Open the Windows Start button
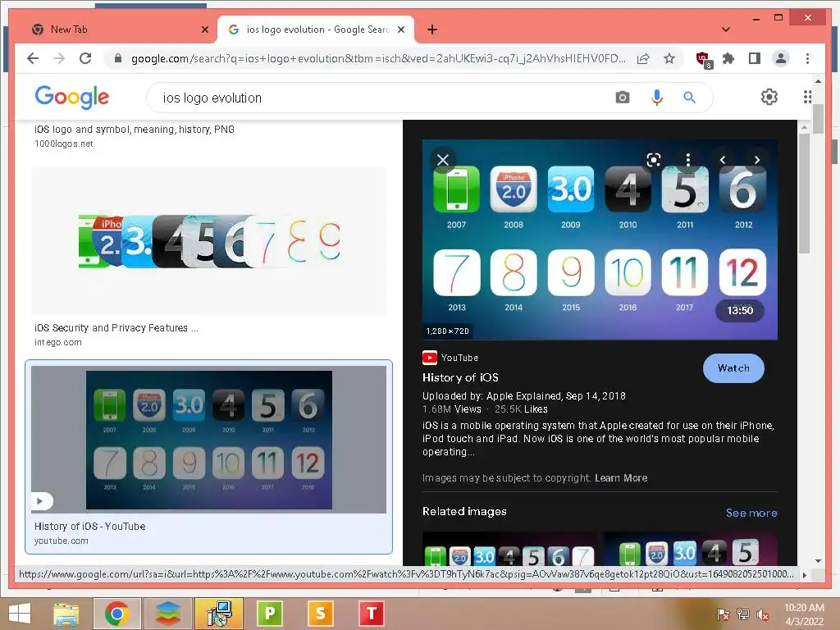 click(20, 614)
